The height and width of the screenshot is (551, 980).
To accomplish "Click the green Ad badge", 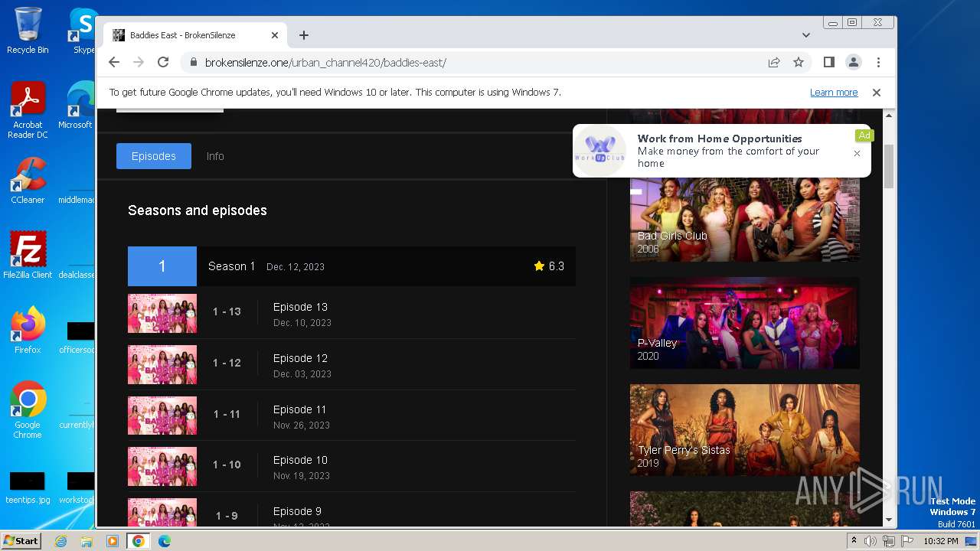I will 864,135.
